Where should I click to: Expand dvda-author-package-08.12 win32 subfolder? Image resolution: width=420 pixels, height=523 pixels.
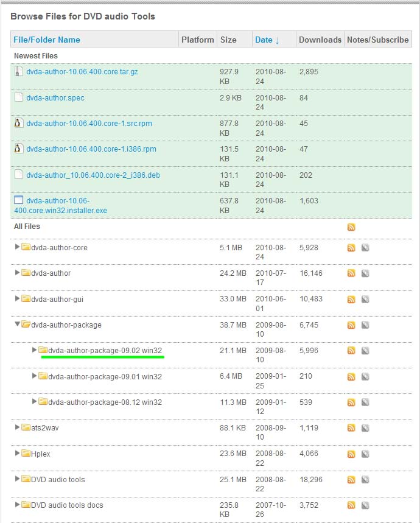click(34, 401)
